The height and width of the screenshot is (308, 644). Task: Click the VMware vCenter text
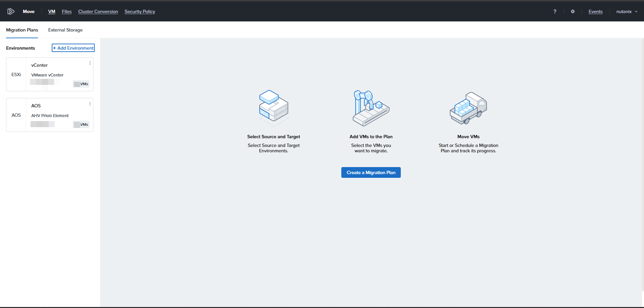pos(47,75)
